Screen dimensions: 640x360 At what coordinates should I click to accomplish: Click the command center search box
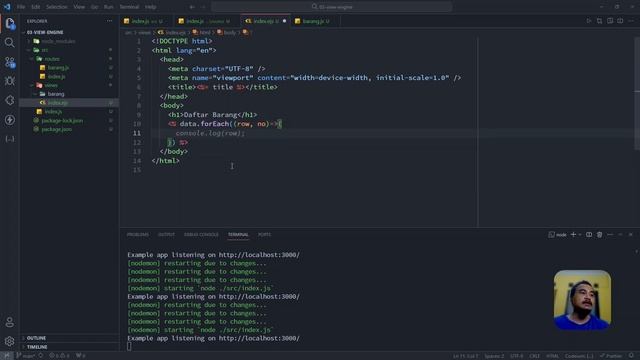coord(331,7)
